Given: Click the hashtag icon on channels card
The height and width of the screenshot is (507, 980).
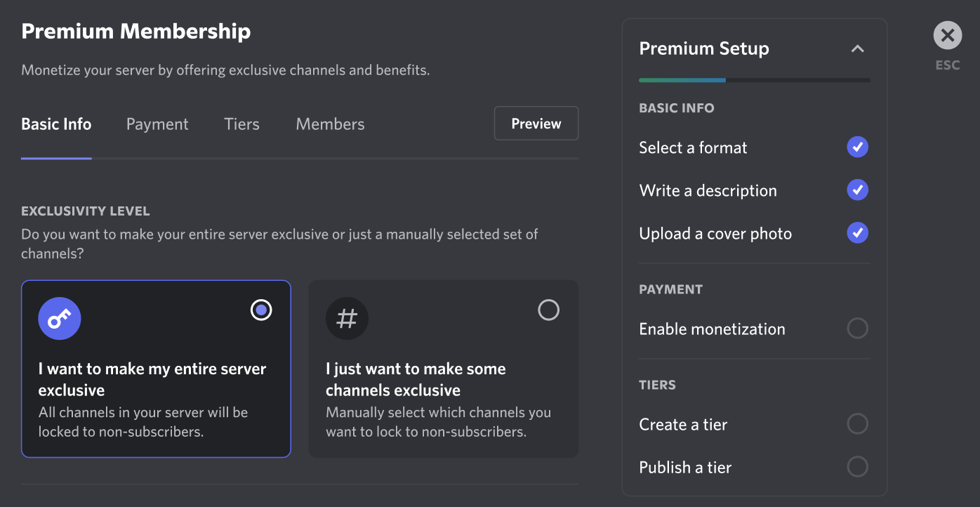Looking at the screenshot, I should [347, 319].
